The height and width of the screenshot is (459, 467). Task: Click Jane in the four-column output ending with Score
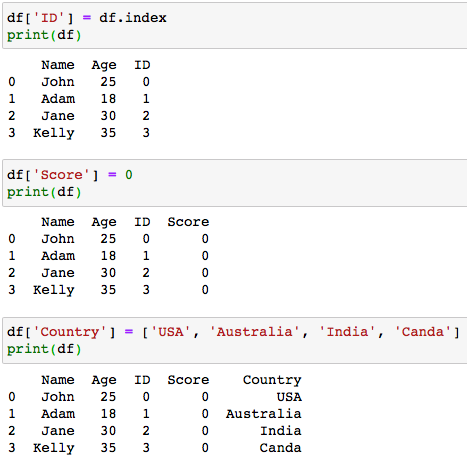click(58, 273)
